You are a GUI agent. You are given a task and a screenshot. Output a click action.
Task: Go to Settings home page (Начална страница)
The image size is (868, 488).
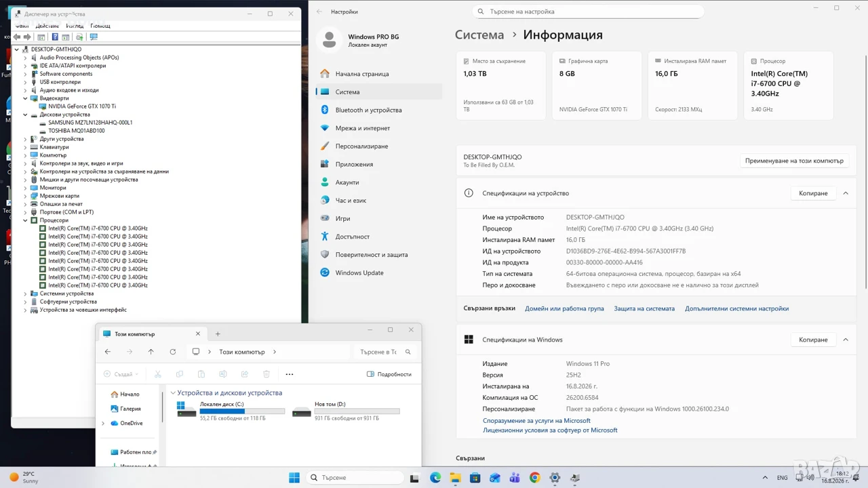point(380,74)
